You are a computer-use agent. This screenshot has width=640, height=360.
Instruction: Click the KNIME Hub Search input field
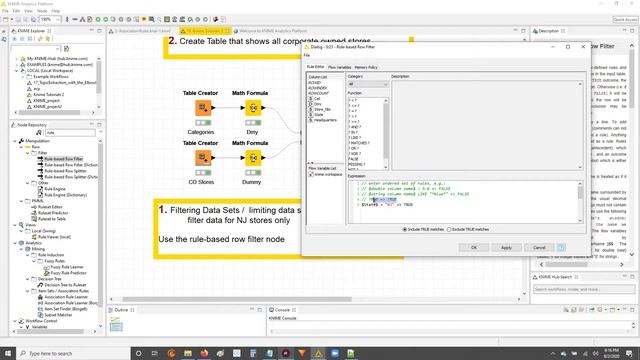coord(584,289)
